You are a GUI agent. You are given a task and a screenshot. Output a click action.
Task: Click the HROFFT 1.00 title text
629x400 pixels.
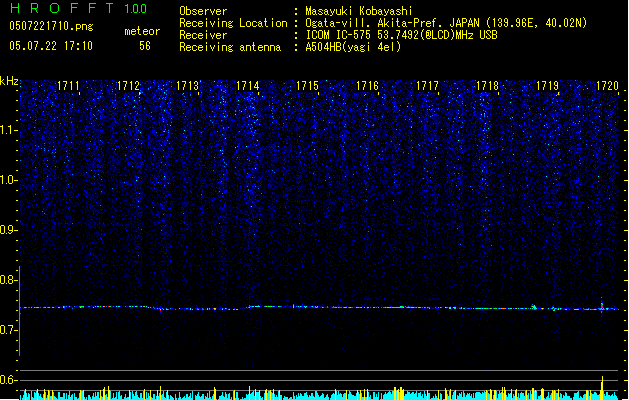click(78, 8)
